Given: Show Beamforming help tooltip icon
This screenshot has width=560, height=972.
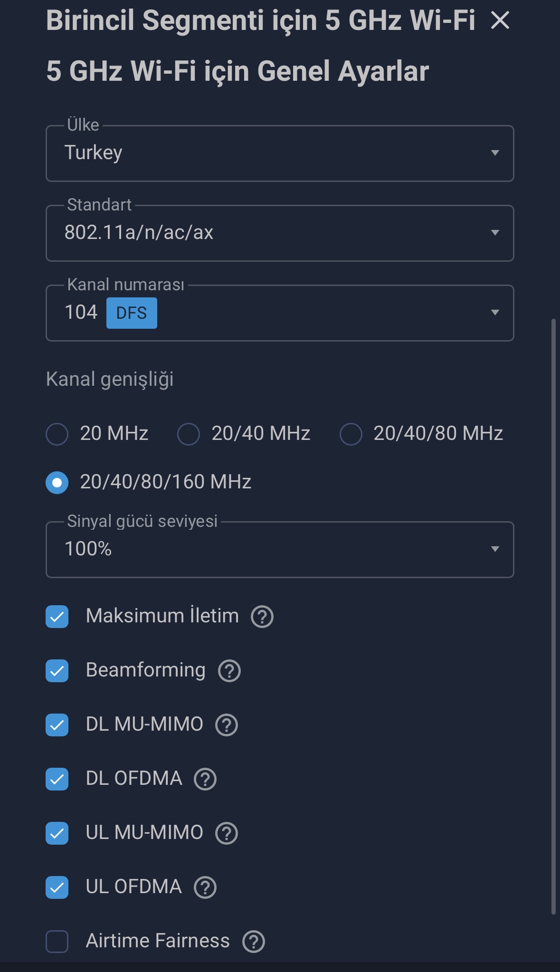Looking at the screenshot, I should click(x=229, y=671).
